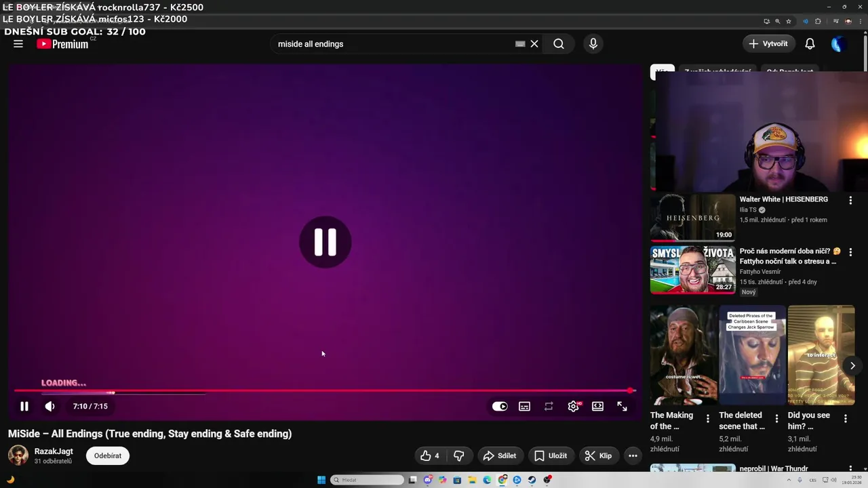Open the Ilia TS channel link
The height and width of the screenshot is (488, 868).
[x=748, y=210]
